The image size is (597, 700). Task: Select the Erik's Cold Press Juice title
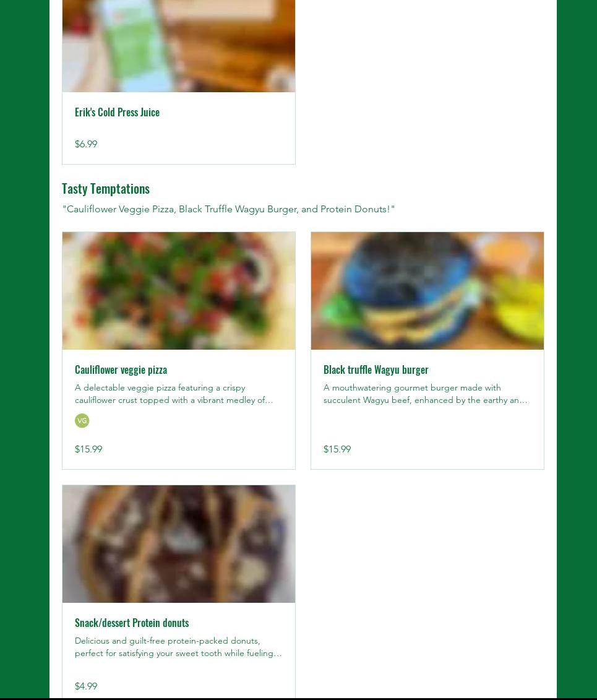tap(118, 112)
